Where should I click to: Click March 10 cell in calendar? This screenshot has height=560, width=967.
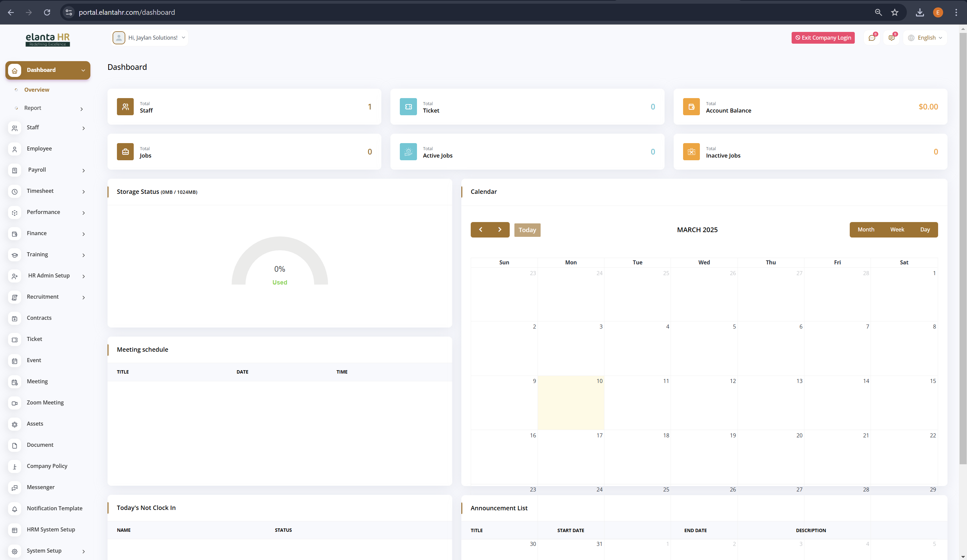571,403
